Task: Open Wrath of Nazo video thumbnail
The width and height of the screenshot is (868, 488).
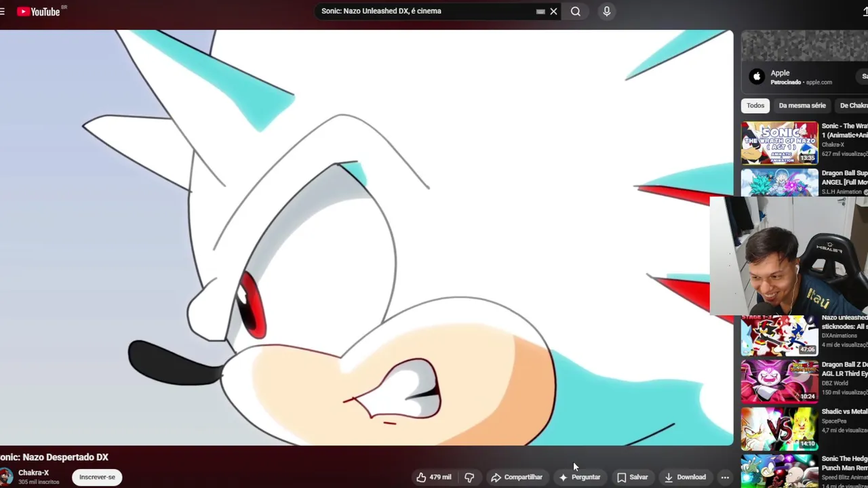Action: (x=780, y=143)
